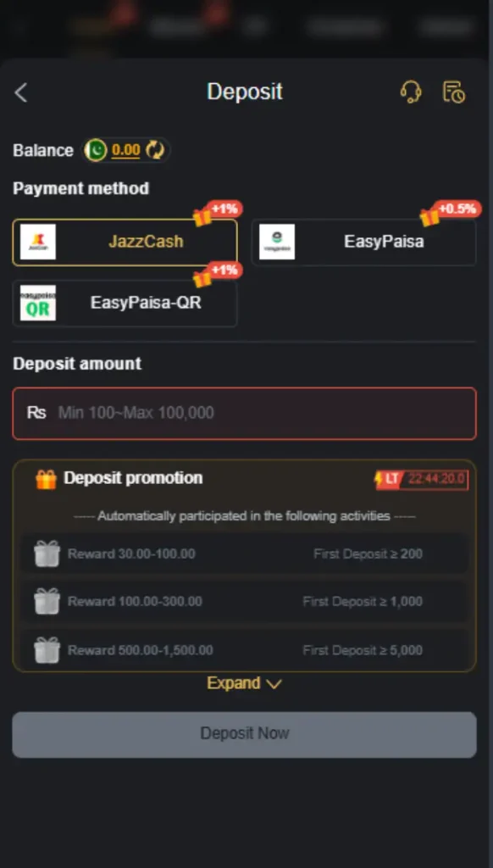This screenshot has height=868, width=493.
Task: Click the EasyPaisa-QR logo icon
Action: 38,303
